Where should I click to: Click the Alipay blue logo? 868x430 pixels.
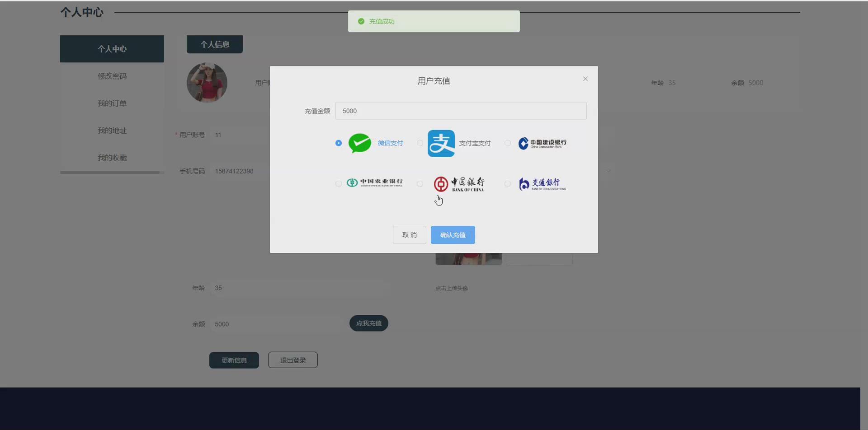[441, 143]
